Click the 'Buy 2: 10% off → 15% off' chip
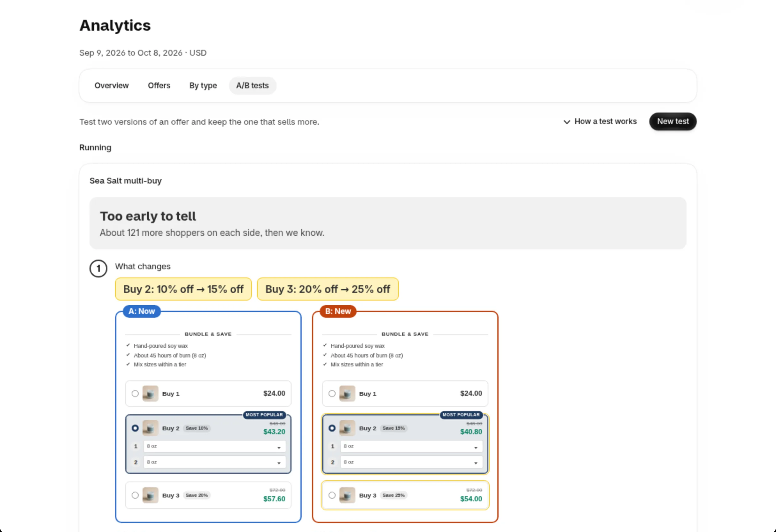The image size is (776, 532). [x=183, y=289]
